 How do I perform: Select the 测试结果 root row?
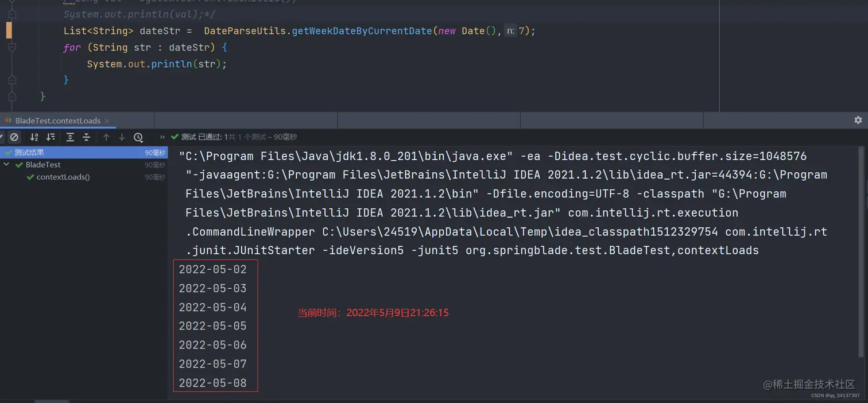[84, 152]
